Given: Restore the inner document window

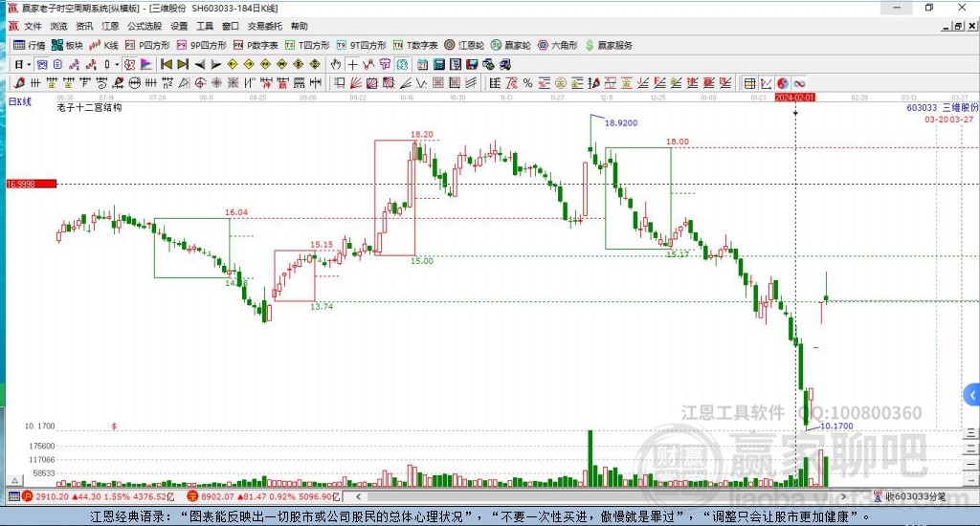Looking at the screenshot, I should [x=958, y=26].
